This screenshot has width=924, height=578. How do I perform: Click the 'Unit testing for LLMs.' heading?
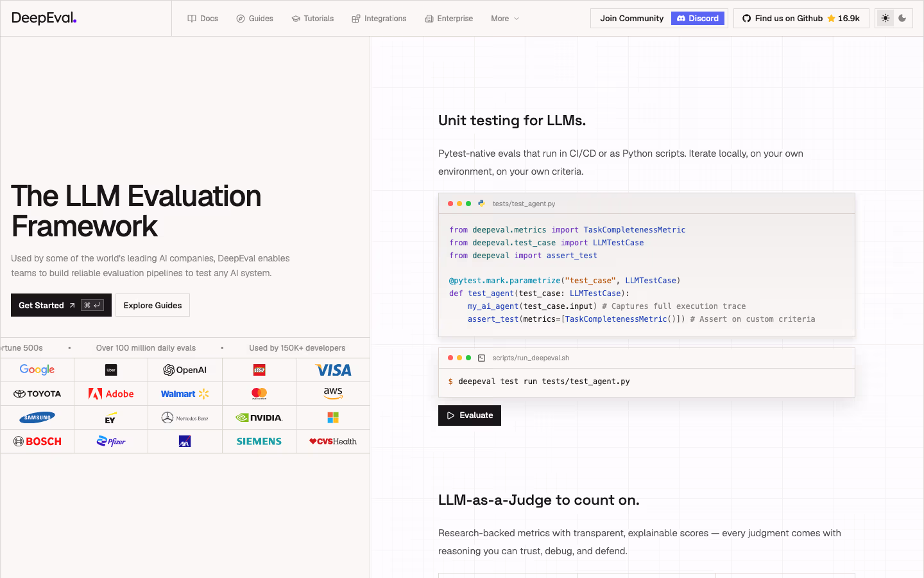point(512,121)
